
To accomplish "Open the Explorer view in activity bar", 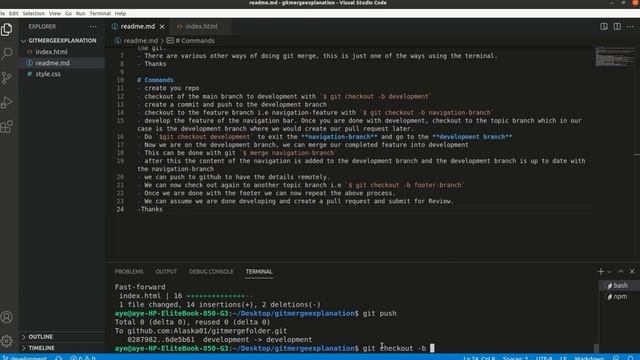I will tap(7, 29).
